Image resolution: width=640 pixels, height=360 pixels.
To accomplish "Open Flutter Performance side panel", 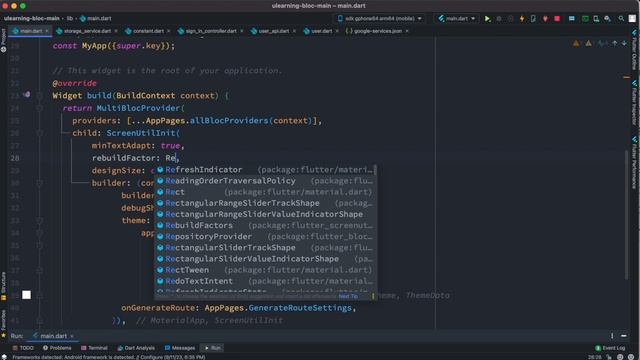I will (x=635, y=163).
